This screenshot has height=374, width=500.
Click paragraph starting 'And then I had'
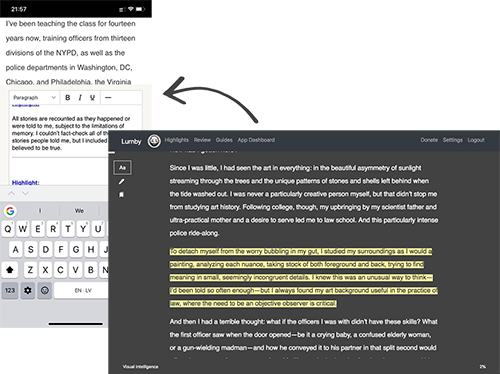[303, 335]
